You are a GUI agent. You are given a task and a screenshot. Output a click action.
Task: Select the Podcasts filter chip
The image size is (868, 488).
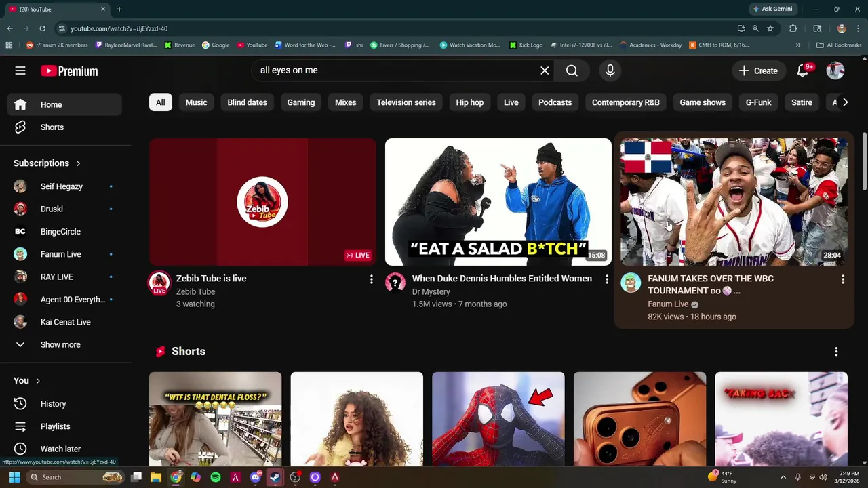(555, 102)
